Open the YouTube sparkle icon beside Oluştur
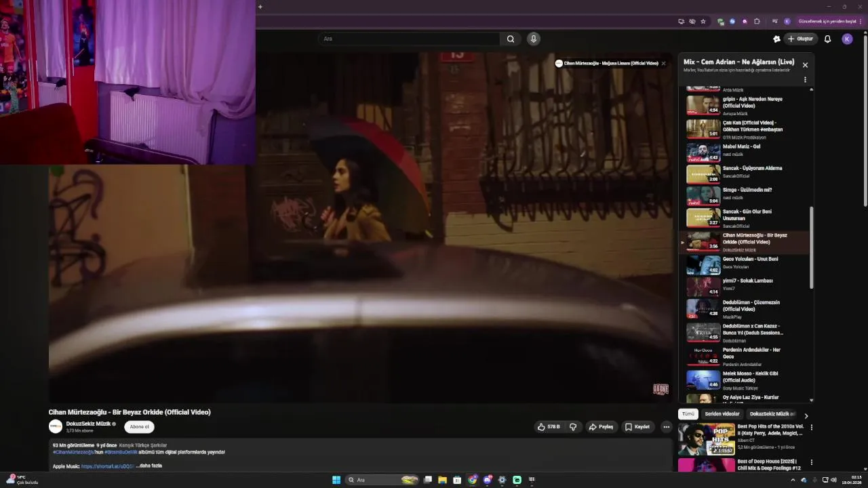Screen dimensions: 868x488 [x=776, y=39]
